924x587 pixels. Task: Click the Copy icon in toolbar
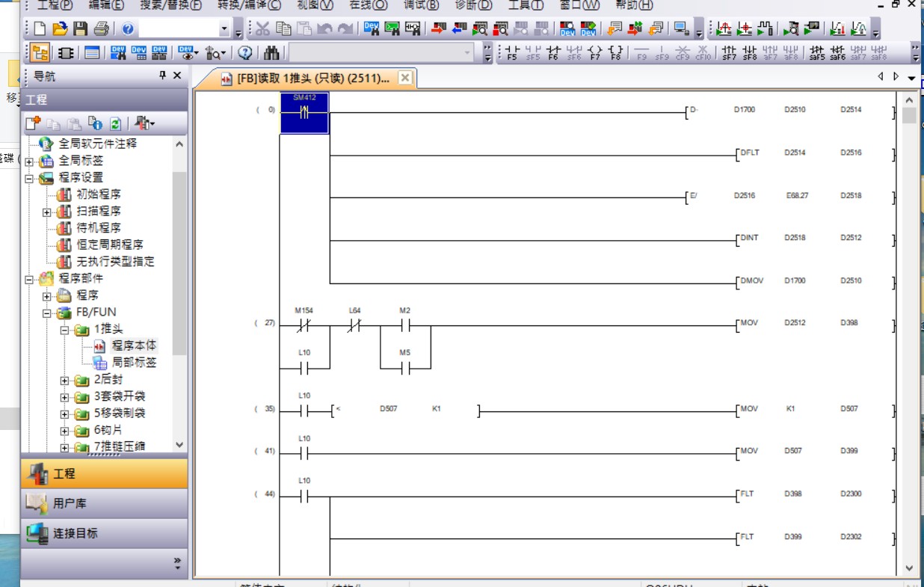click(x=283, y=29)
